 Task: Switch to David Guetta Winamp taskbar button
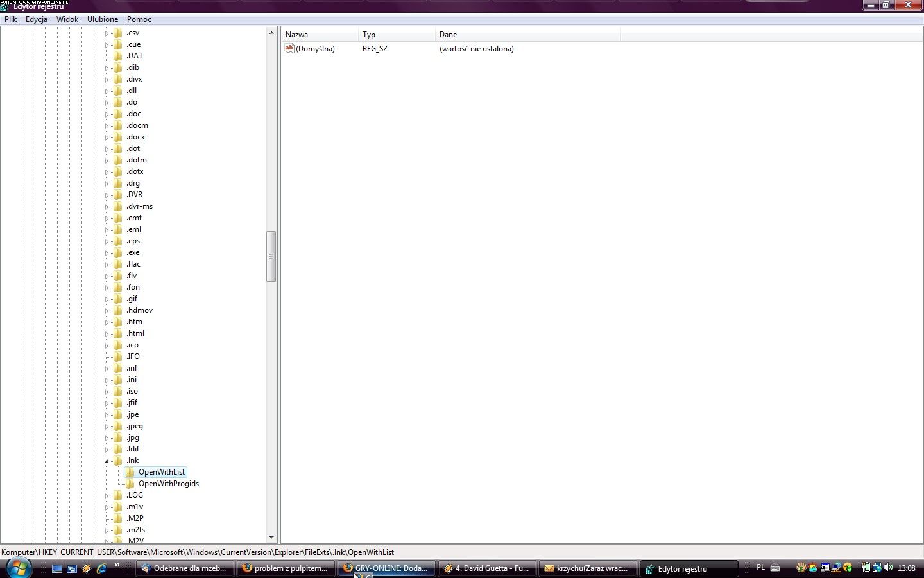coord(487,568)
